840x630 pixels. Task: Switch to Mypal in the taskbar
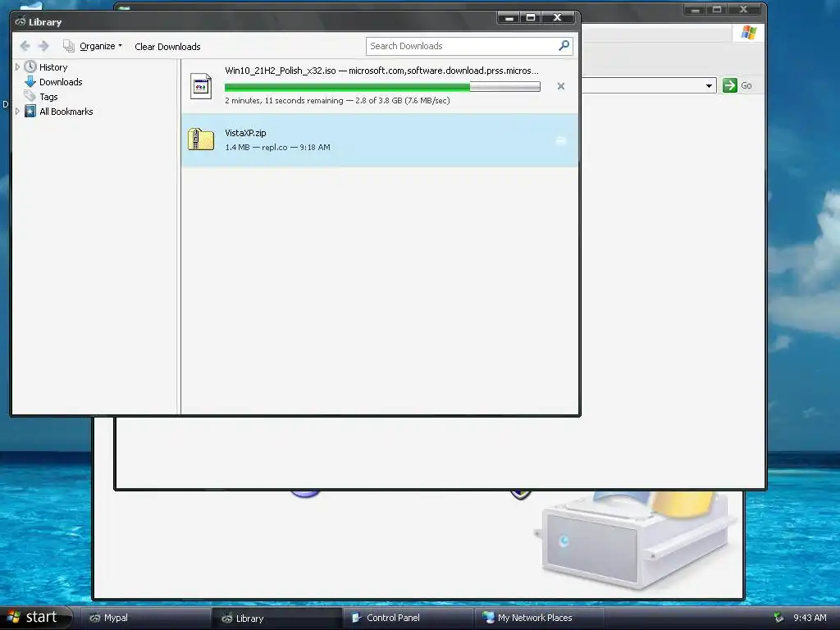146,618
